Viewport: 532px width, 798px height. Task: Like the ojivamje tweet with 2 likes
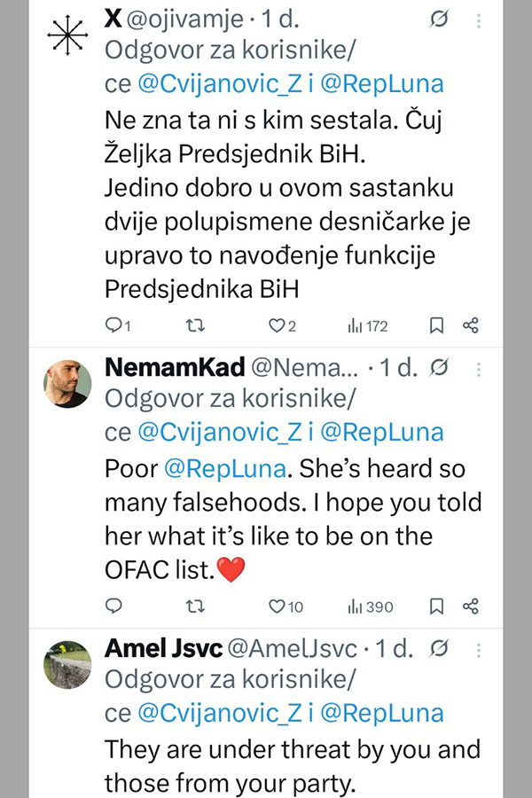[277, 325]
